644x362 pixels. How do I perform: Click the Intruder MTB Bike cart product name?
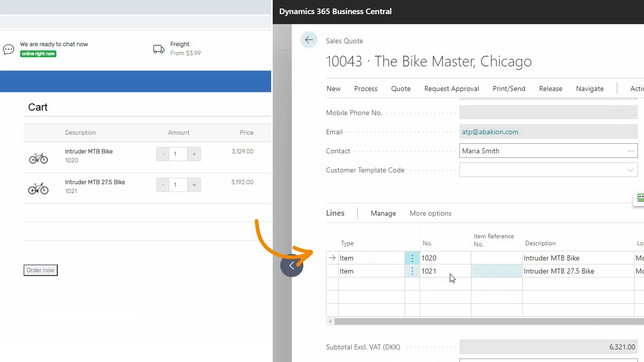click(x=89, y=151)
